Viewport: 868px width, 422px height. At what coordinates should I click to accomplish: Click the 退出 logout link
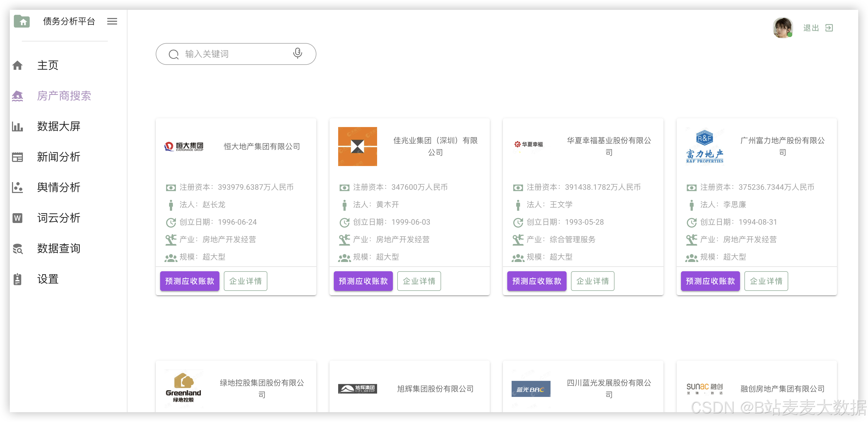[811, 28]
